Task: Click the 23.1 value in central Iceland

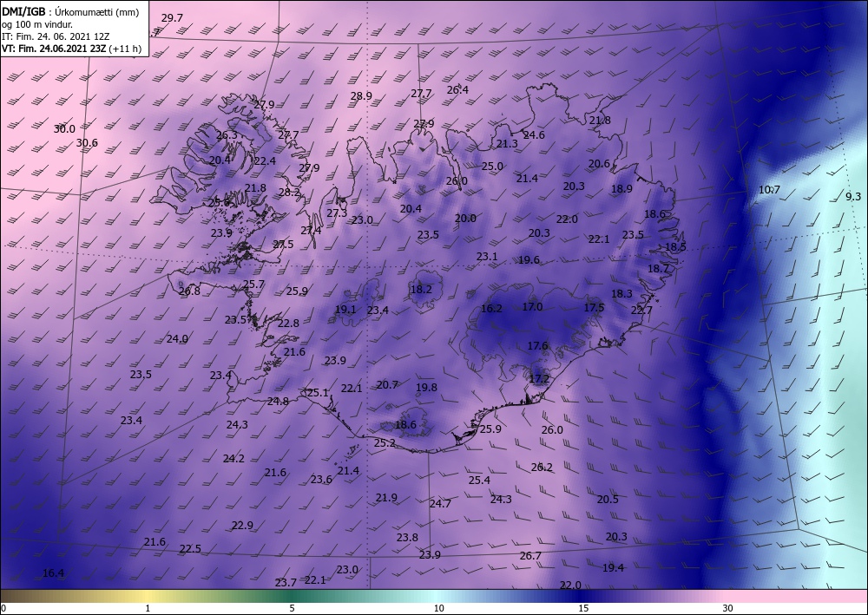Action: point(487,257)
